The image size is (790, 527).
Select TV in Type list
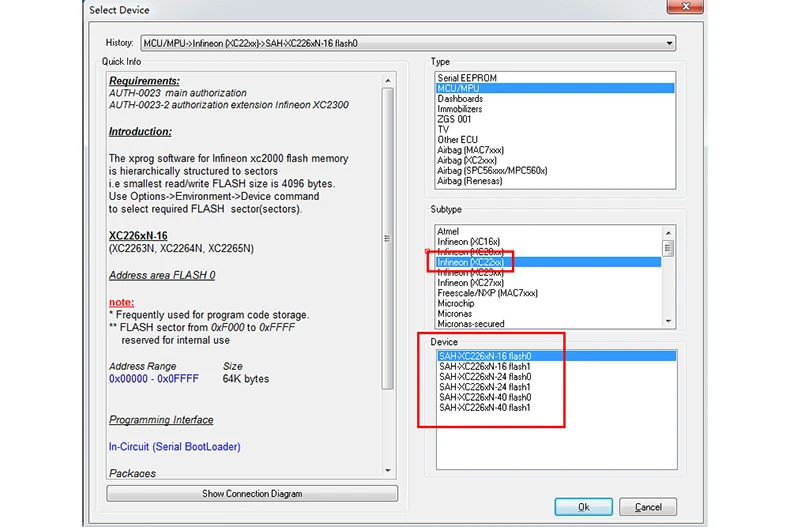click(x=554, y=129)
